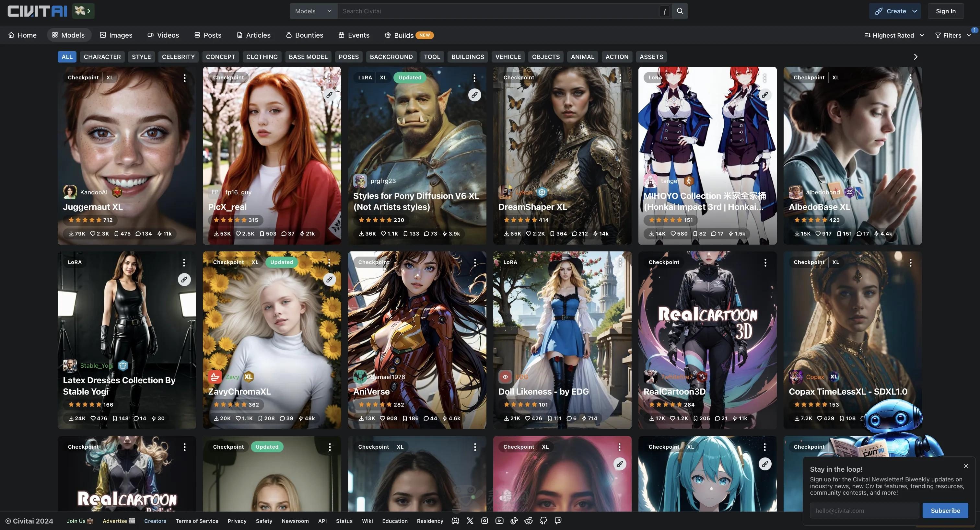This screenshot has height=530, width=980.
Task: Expand the Filters dropdown
Action: [x=953, y=35]
